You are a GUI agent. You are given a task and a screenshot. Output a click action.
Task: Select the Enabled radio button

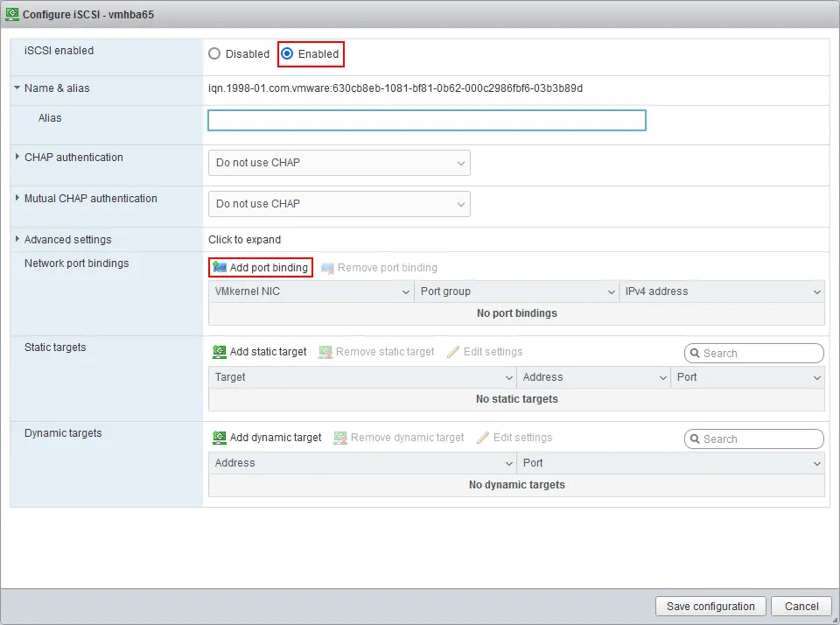click(288, 53)
